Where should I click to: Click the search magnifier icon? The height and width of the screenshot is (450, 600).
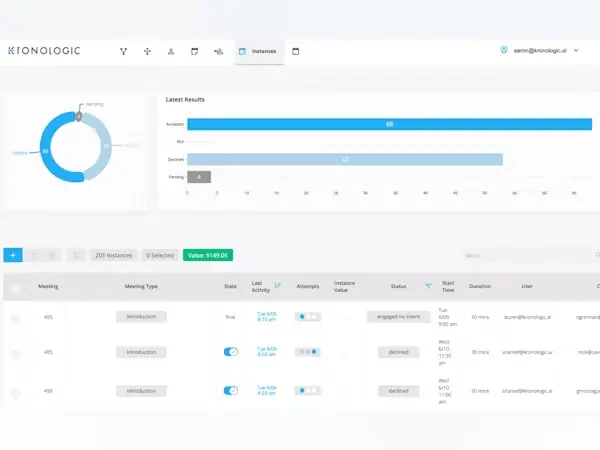(x=597, y=255)
